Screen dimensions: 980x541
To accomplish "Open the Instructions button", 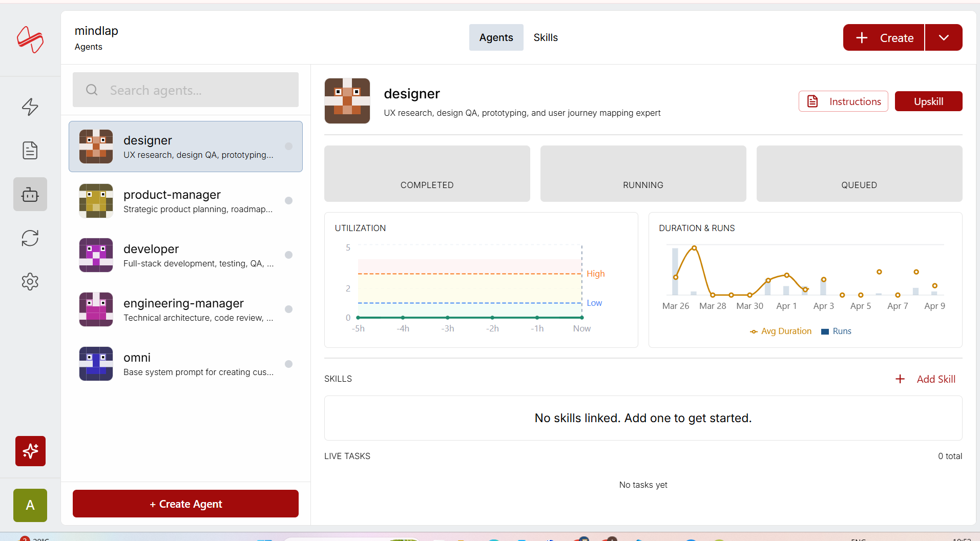I will [843, 101].
